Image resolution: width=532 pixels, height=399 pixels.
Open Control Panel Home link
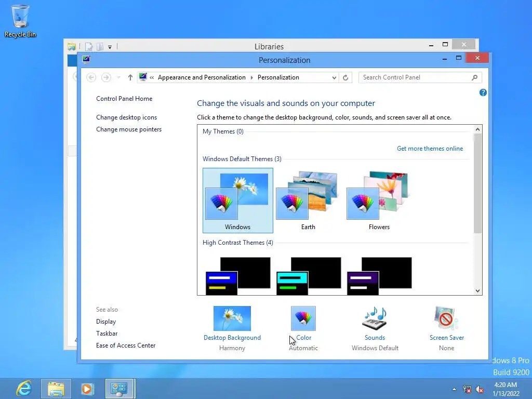pos(124,99)
